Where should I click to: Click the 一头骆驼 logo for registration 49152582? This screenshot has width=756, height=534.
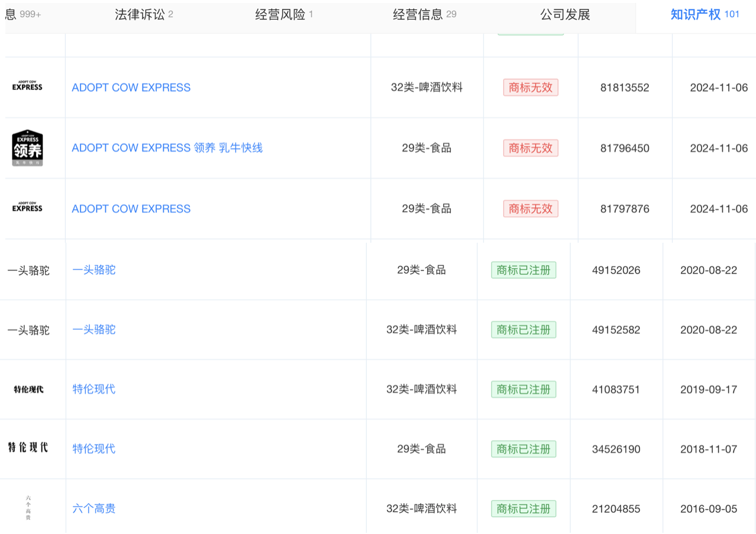click(28, 330)
